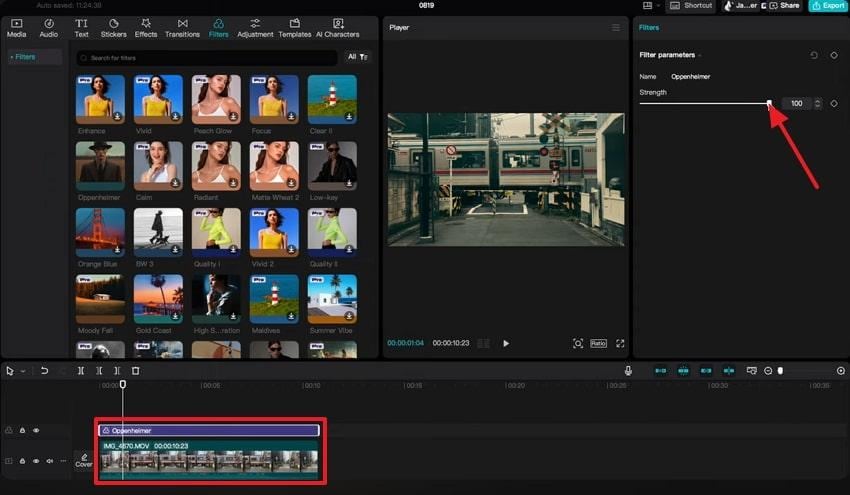Play the video preview
The height and width of the screenshot is (495, 850).
pyautogui.click(x=506, y=343)
